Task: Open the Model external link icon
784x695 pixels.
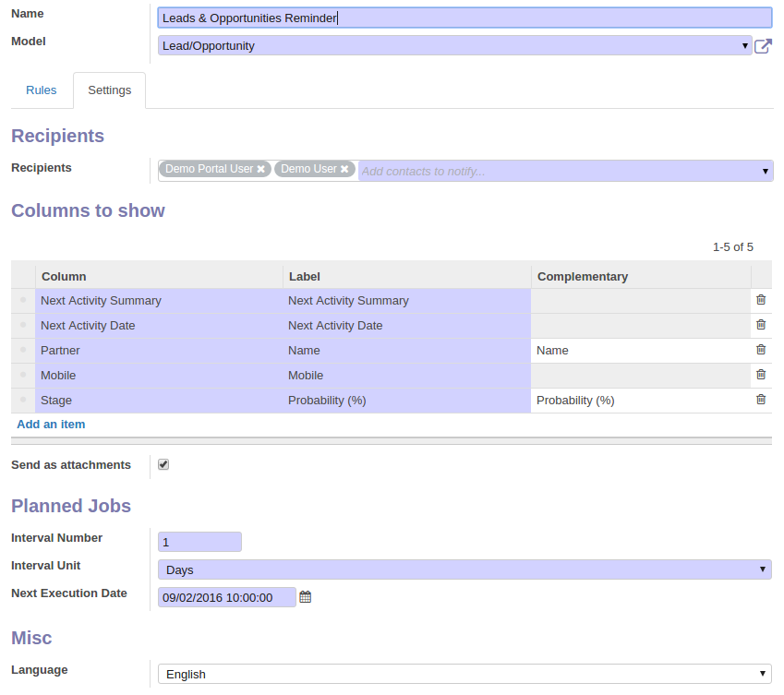Action: (x=763, y=46)
